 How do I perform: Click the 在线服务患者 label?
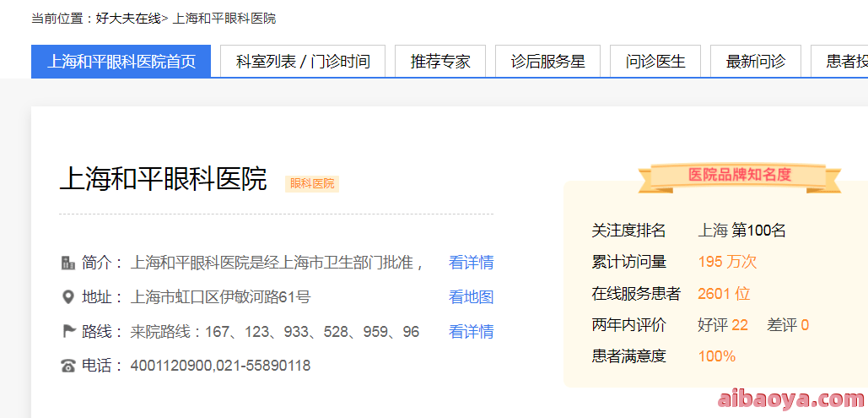click(636, 293)
